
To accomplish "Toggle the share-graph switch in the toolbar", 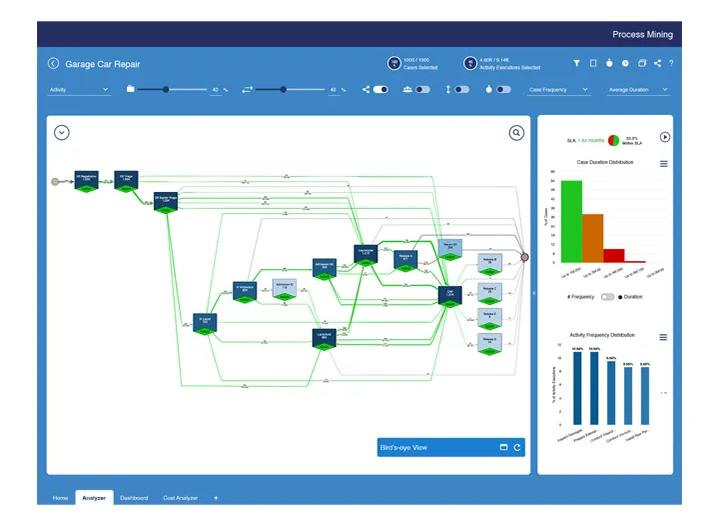I will [x=381, y=89].
